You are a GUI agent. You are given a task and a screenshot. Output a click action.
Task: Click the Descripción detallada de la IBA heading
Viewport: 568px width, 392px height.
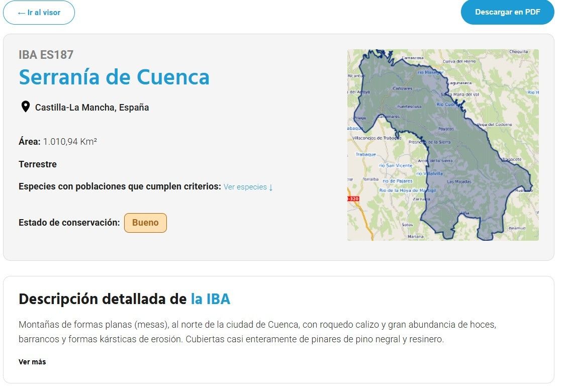click(x=124, y=299)
